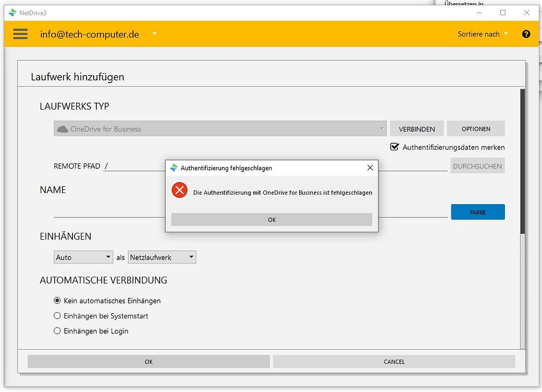Click the NetDrive icon in the error dialog title
542x392 pixels.
(175, 168)
